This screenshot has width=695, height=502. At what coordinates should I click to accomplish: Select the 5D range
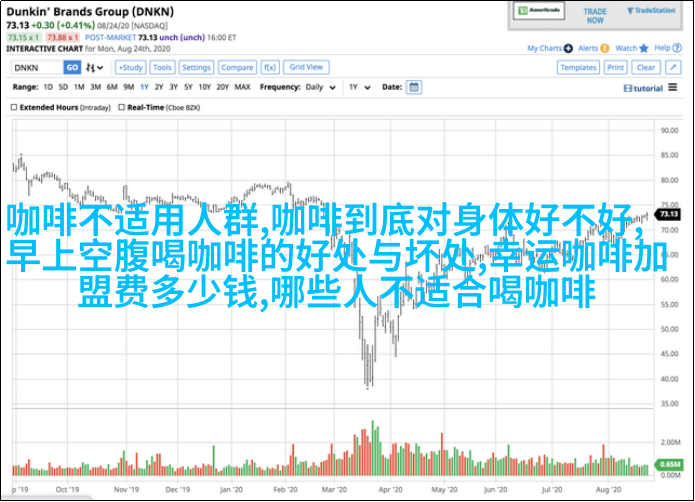point(63,87)
